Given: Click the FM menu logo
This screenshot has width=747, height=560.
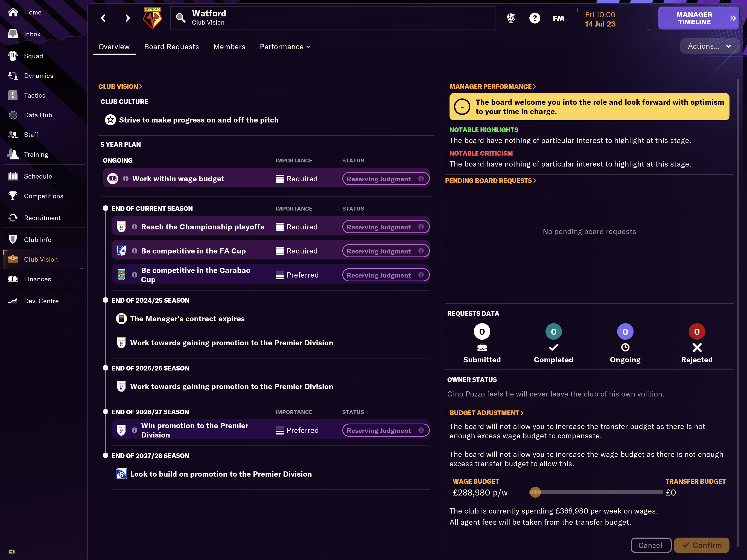Looking at the screenshot, I should [x=559, y=18].
